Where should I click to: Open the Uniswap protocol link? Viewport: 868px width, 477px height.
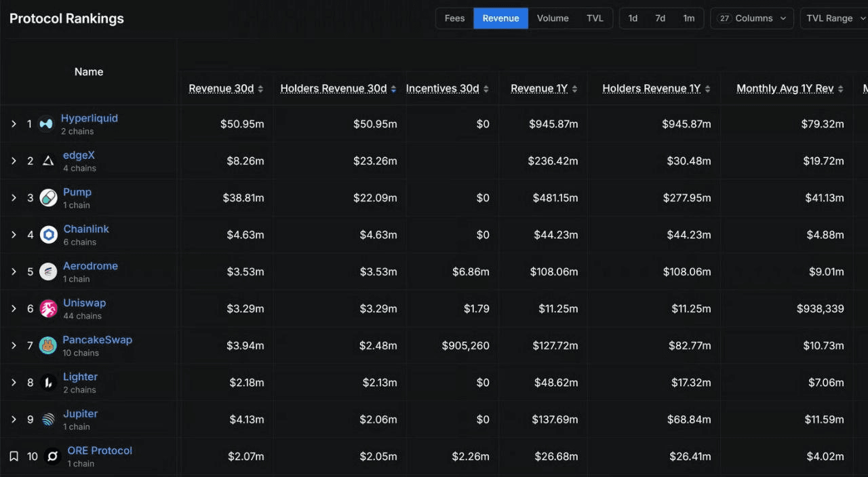coord(84,303)
